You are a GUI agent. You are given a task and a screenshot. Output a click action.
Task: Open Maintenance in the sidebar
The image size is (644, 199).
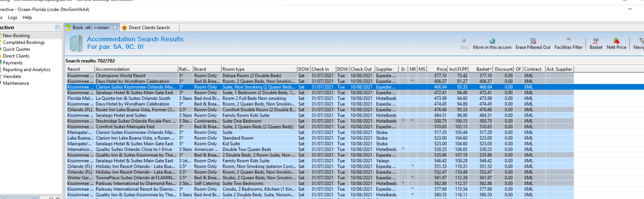pyautogui.click(x=16, y=83)
